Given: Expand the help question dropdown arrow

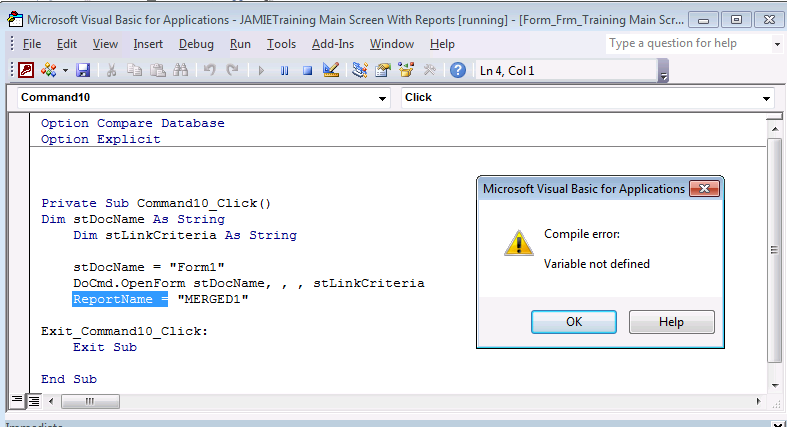Looking at the screenshot, I should [777, 44].
